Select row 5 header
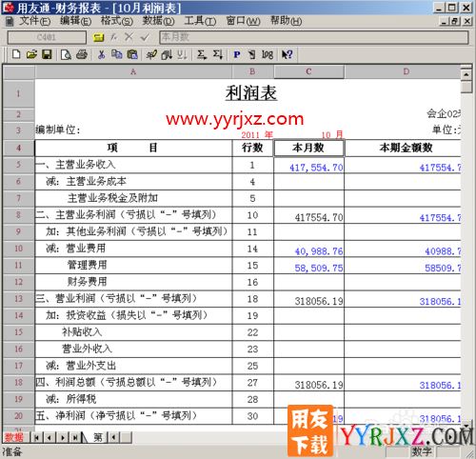Image resolution: width=476 pixels, height=459 pixels. pos(18,165)
